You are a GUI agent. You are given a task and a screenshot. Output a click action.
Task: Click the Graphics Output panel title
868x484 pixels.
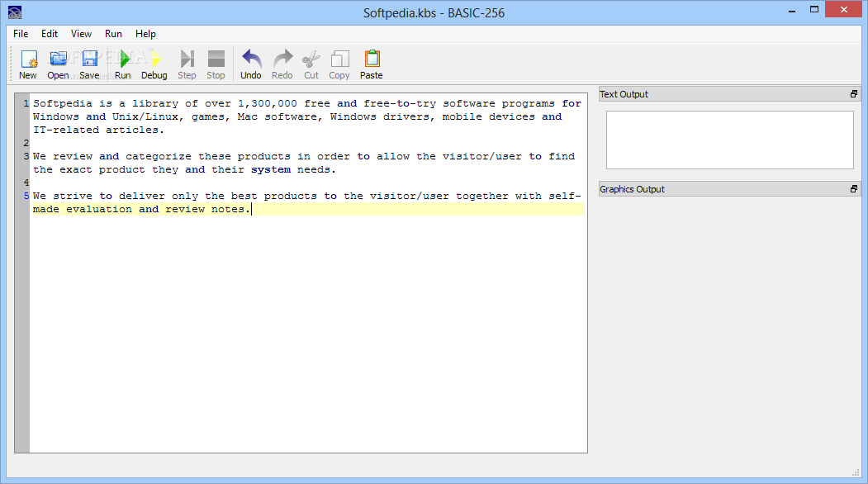click(632, 189)
